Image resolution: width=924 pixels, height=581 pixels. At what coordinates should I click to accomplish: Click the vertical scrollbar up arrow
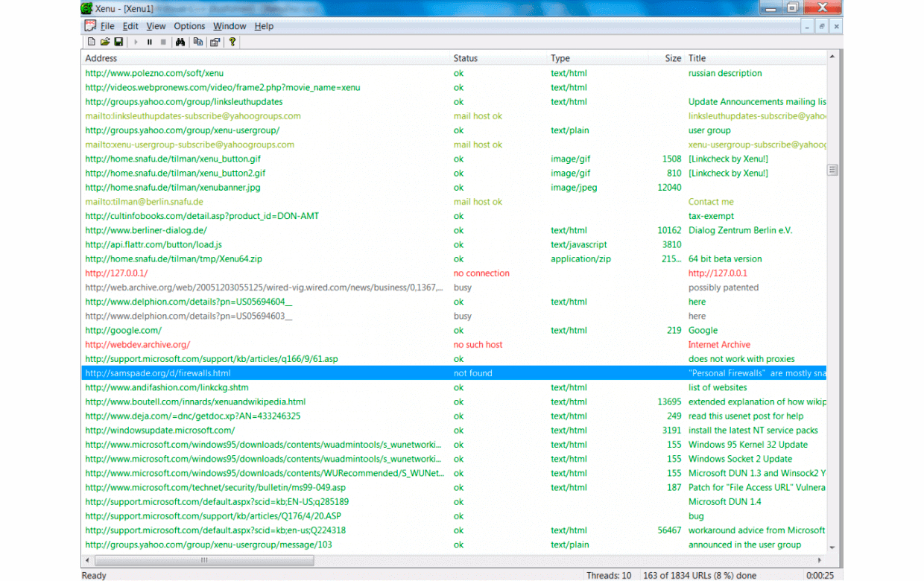832,57
